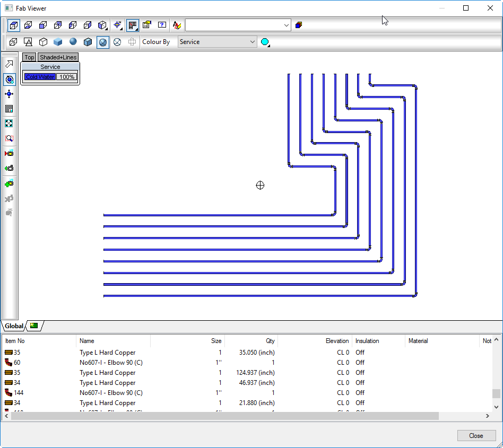503x448 pixels.
Task: Open the Colour By Service dropdown
Action: click(217, 42)
